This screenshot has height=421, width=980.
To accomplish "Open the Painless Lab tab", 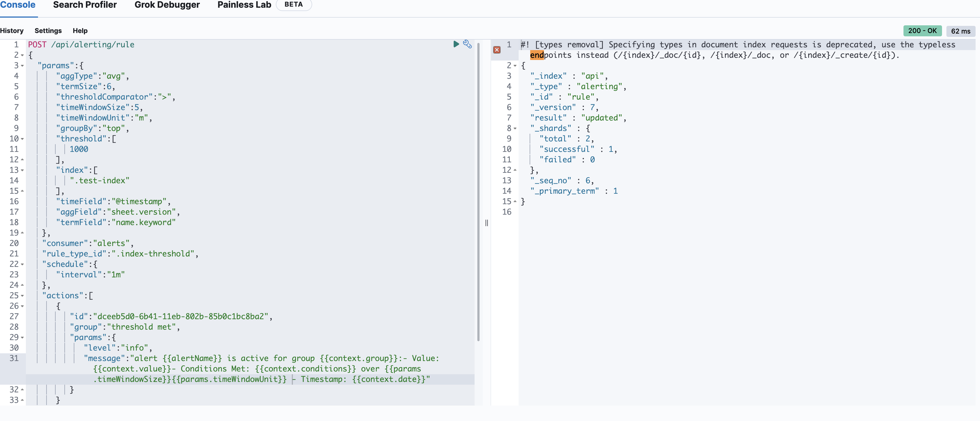I will 244,5.
